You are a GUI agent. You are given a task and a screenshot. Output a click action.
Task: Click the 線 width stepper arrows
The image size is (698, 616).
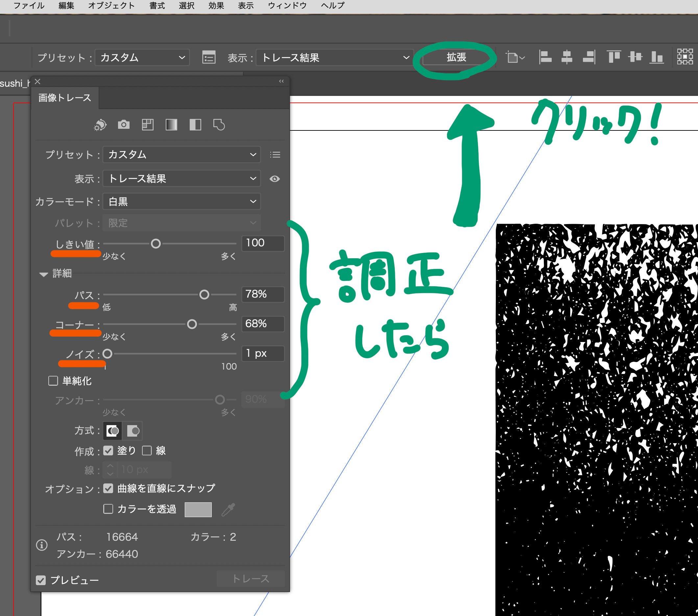tap(110, 469)
